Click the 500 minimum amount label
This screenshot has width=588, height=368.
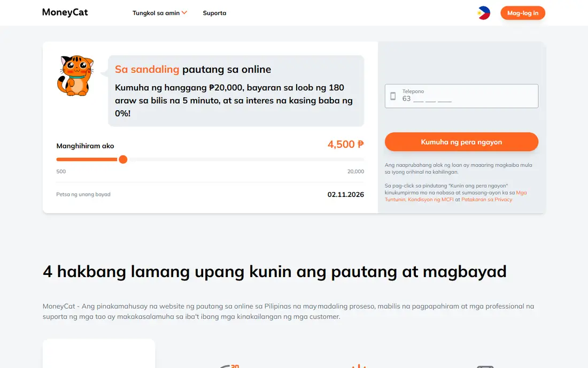tap(61, 172)
